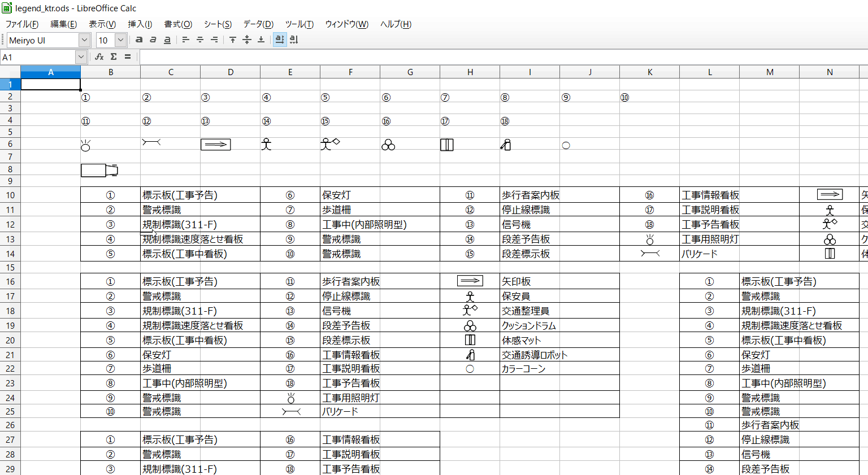Expand the Meiryo UI font name dropdown
868x475 pixels.
(84, 40)
